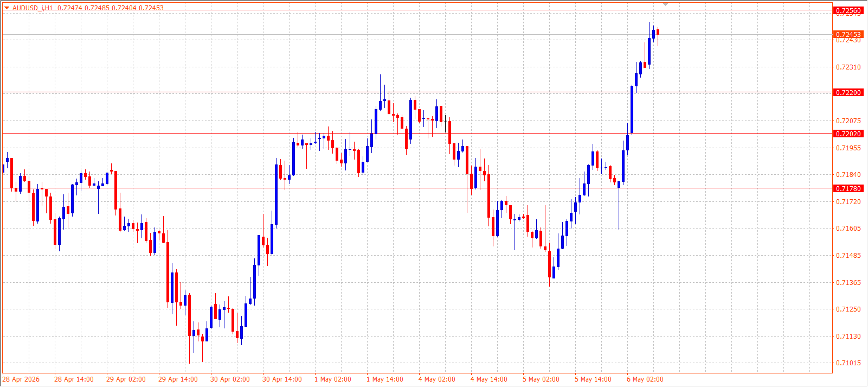The image size is (868, 387).
Task: Click the 0.71955 price scale value
Action: pyautogui.click(x=848, y=148)
